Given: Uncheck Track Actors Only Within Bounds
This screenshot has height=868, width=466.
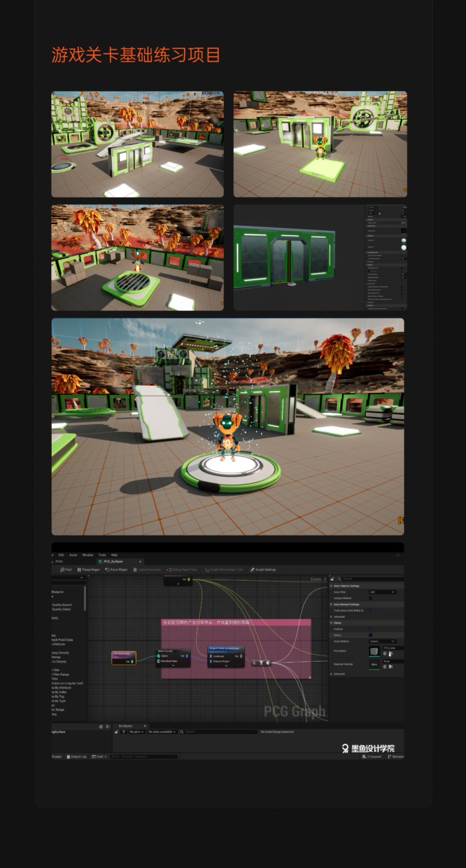Looking at the screenshot, I should (x=370, y=611).
